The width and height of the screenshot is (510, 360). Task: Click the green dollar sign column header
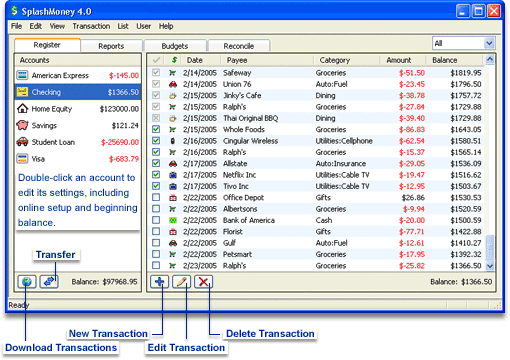pos(174,60)
